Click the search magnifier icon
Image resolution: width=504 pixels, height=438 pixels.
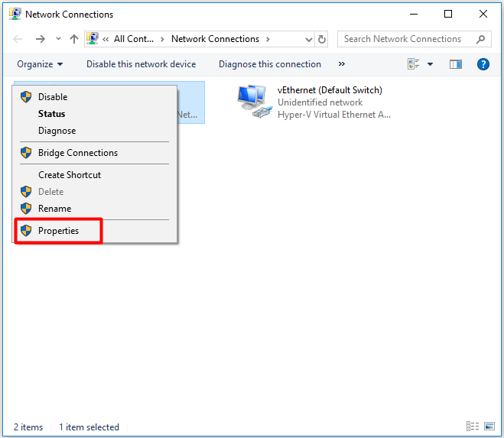click(x=480, y=39)
